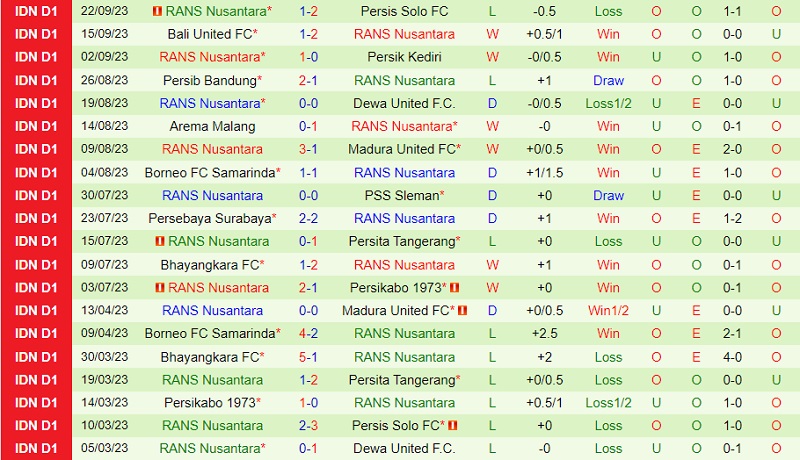This screenshot has width=800, height=460.
Task: Select the 4-0 halftime score cell
Action: tap(732, 356)
